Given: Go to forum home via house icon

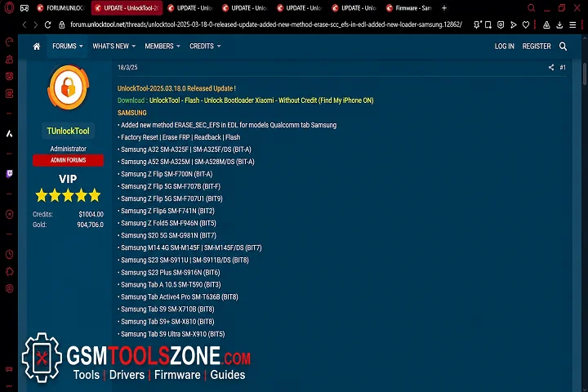Looking at the screenshot, I should click(x=37, y=46).
